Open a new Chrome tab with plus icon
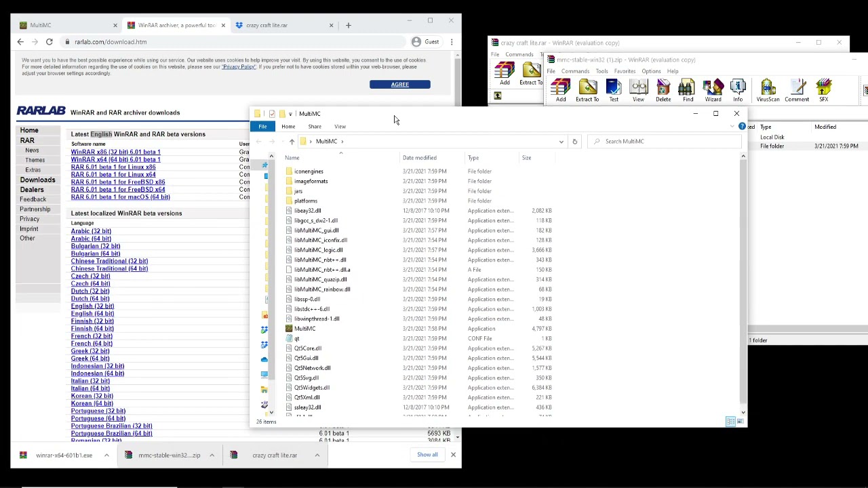Screen dimensions: 868x488 click(348, 25)
